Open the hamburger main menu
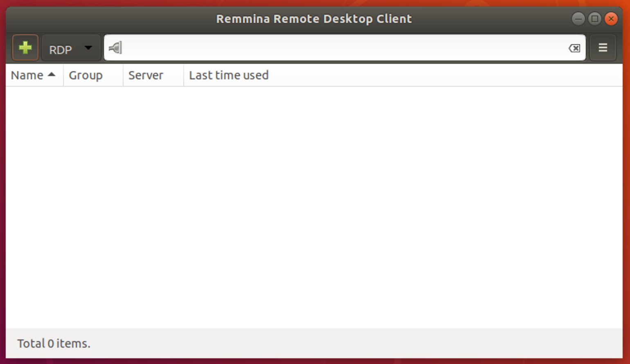The height and width of the screenshot is (364, 630). [603, 48]
